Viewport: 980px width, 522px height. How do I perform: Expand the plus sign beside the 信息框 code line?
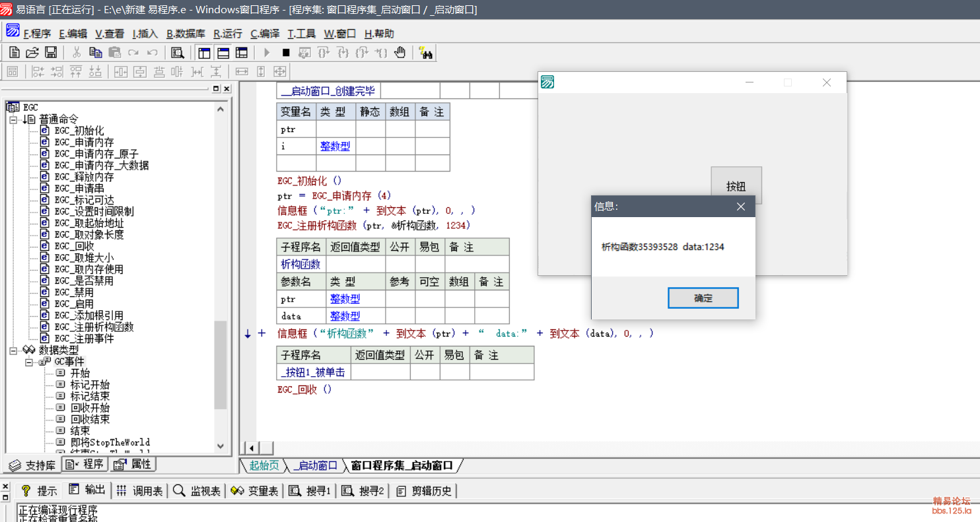point(262,333)
